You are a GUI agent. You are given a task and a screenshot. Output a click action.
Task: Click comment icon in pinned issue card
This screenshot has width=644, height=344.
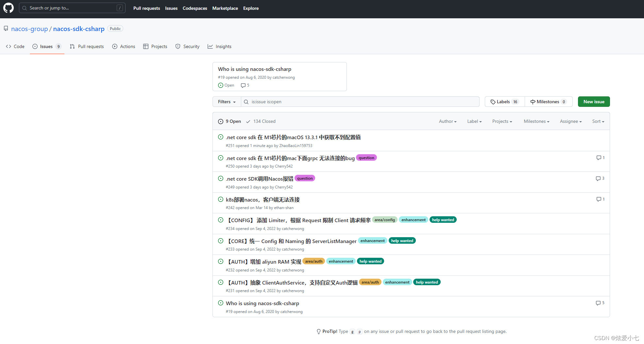(243, 86)
